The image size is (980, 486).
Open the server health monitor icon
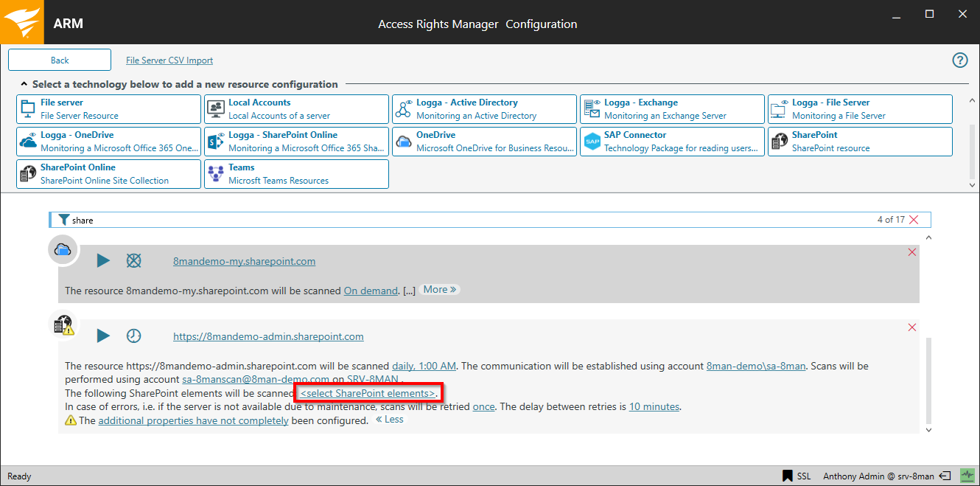pyautogui.click(x=966, y=476)
